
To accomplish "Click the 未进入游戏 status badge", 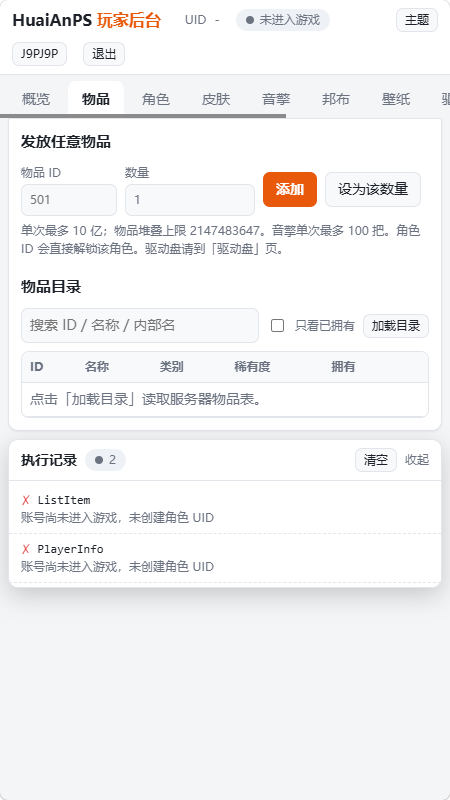I will click(283, 20).
